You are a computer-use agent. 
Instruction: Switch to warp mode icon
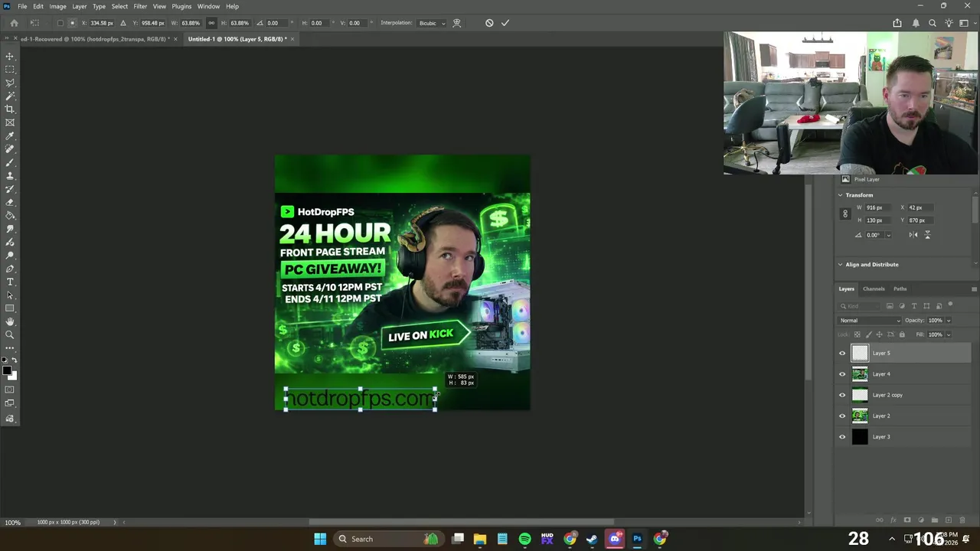[x=457, y=23]
